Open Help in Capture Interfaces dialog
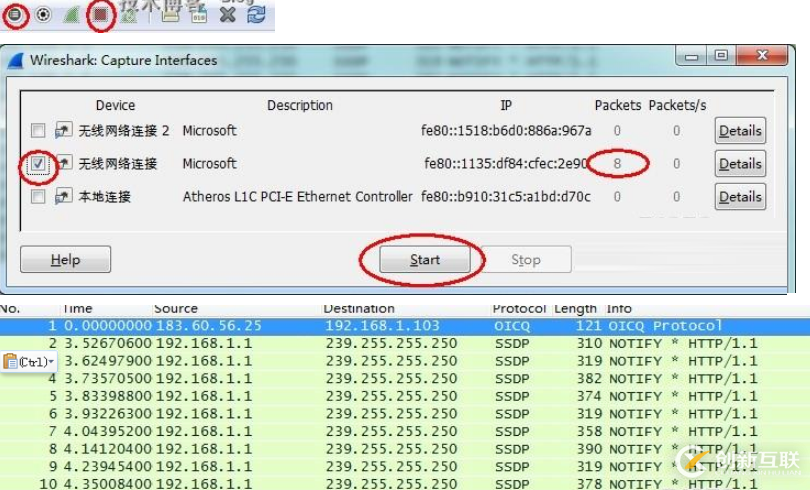This screenshot has width=810, height=490. tap(66, 259)
